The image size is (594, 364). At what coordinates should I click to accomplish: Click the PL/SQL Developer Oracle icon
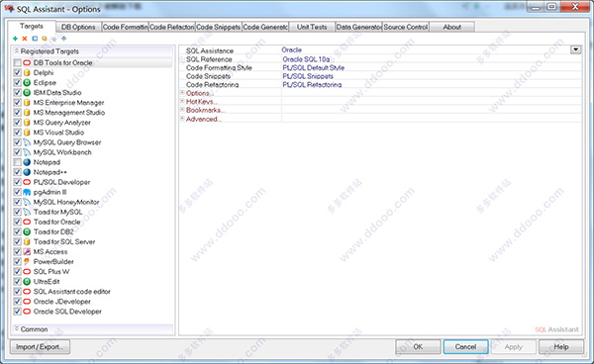click(x=27, y=182)
